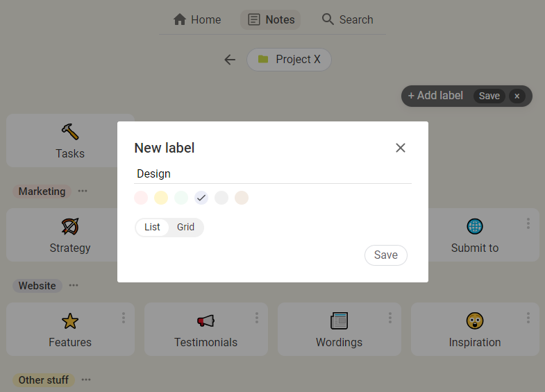This screenshot has width=545, height=392.
Task: Save the new Design label
Action: coord(386,255)
